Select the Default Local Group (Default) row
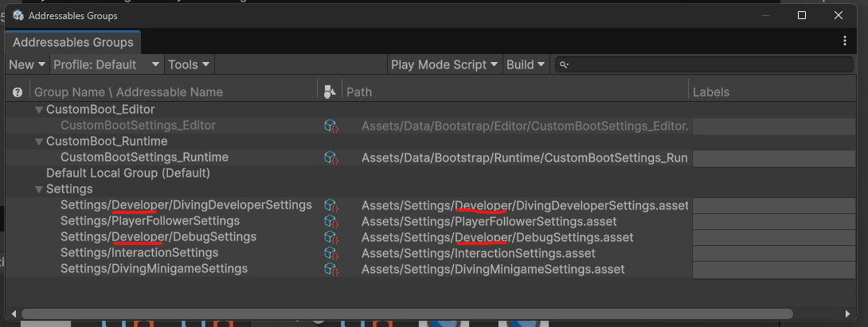The height and width of the screenshot is (327, 868). (127, 173)
